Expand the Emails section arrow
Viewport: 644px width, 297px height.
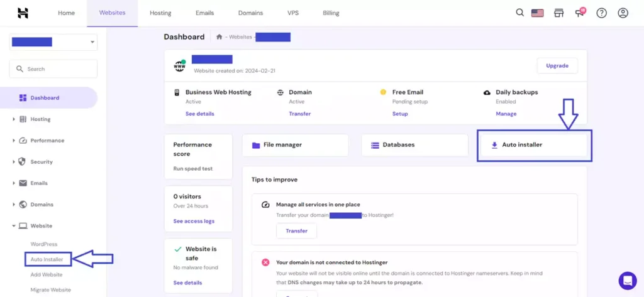(14, 183)
